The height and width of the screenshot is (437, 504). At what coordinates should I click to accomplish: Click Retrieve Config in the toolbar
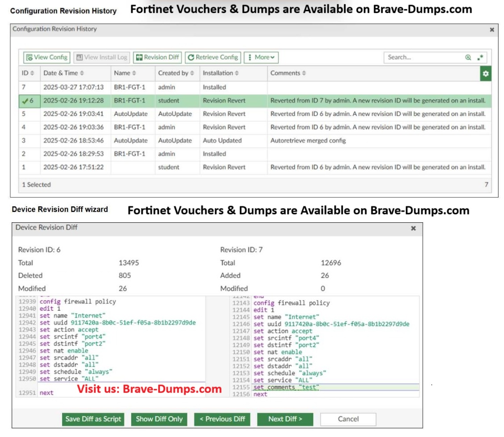click(212, 57)
